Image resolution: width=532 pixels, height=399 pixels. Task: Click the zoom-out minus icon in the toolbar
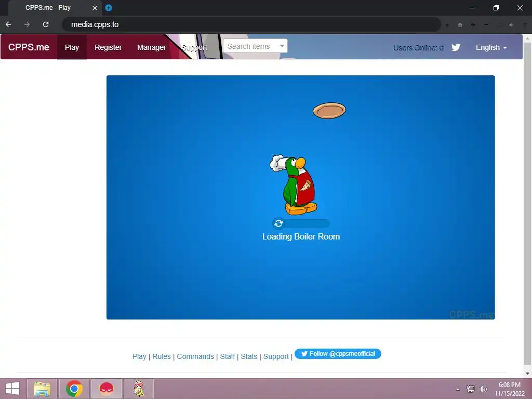[486, 25]
